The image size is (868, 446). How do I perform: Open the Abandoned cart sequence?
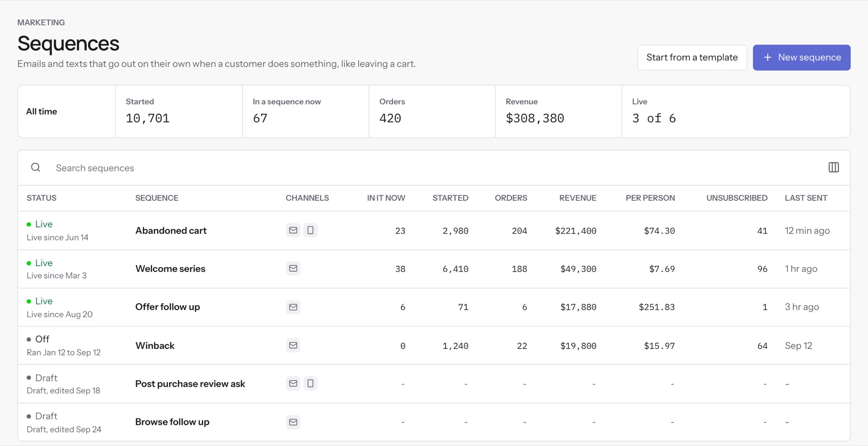coord(171,231)
